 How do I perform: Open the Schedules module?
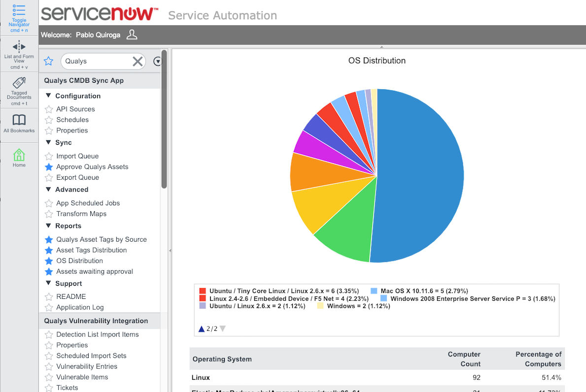[72, 120]
